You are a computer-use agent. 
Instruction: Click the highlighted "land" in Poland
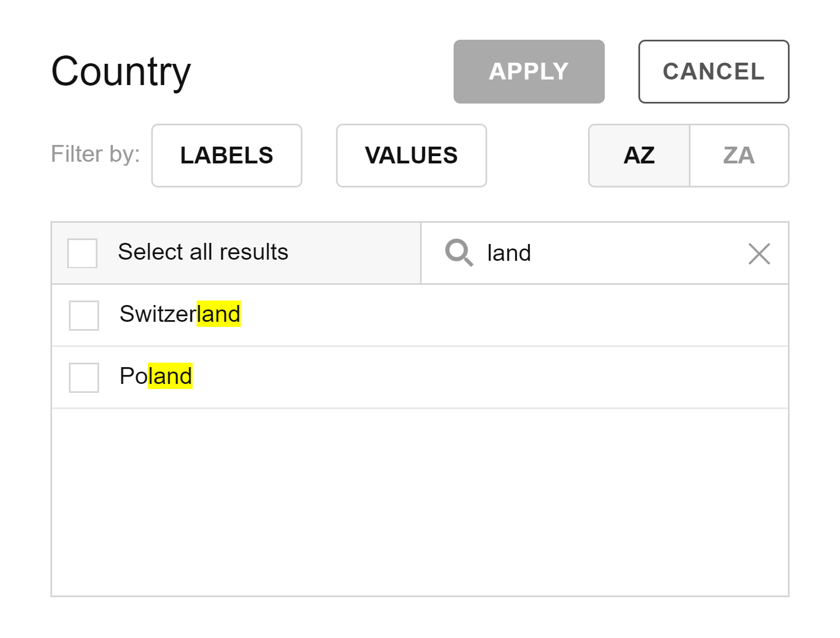coord(170,376)
